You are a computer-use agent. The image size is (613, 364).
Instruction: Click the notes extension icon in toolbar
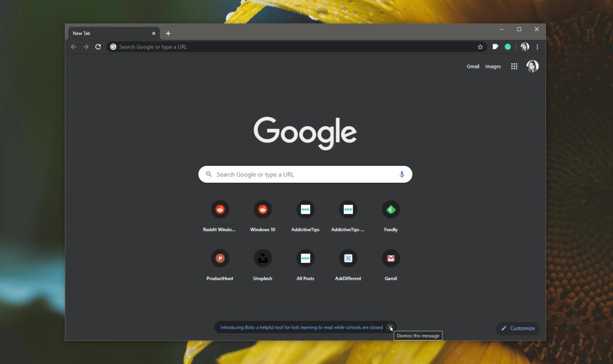pyautogui.click(x=494, y=46)
